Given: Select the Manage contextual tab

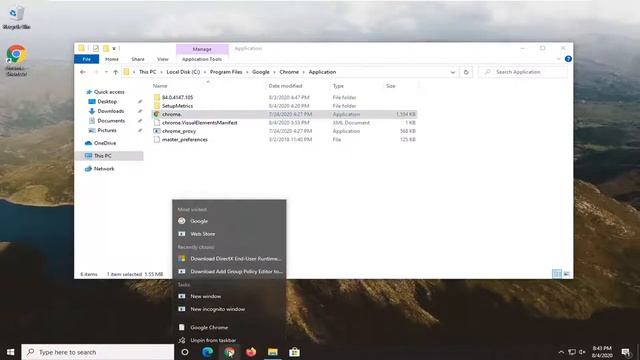Looking at the screenshot, I should 202,49.
